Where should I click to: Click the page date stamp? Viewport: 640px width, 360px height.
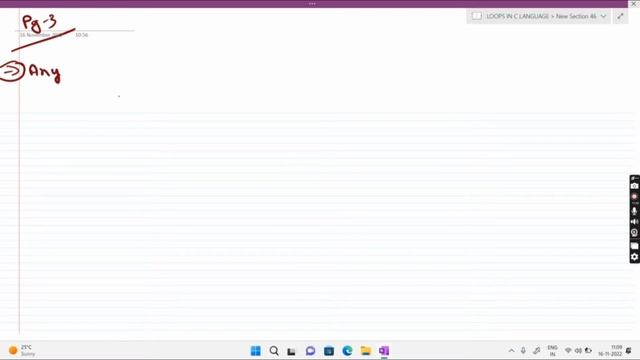40,35
